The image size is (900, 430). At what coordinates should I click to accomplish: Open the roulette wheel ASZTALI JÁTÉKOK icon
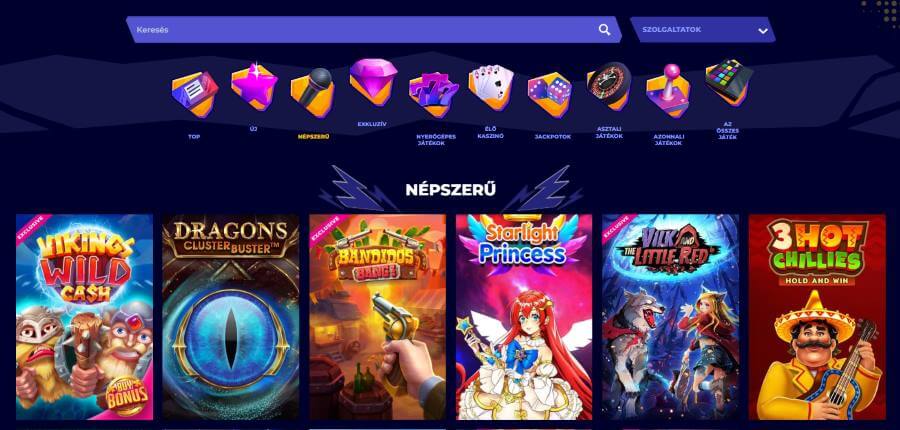609,86
